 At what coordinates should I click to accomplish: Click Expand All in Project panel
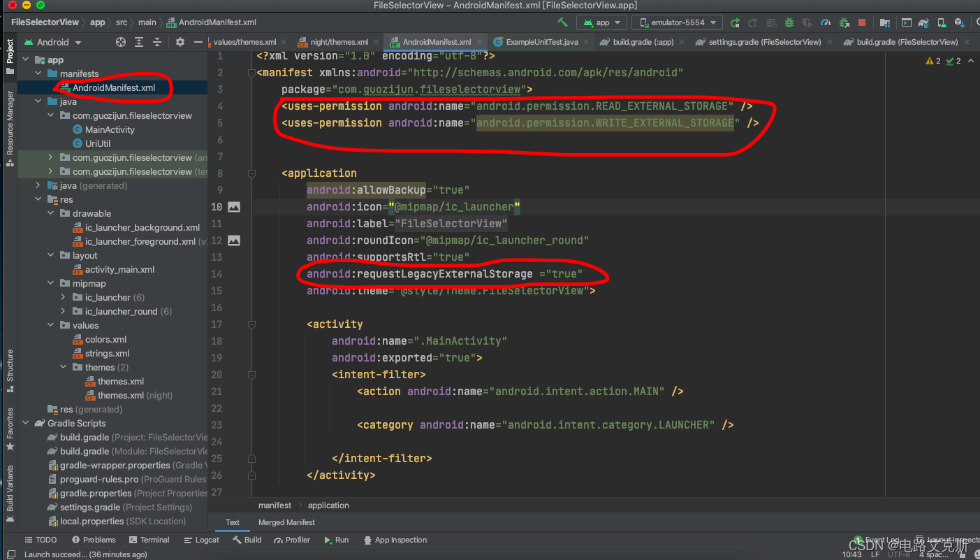(139, 42)
